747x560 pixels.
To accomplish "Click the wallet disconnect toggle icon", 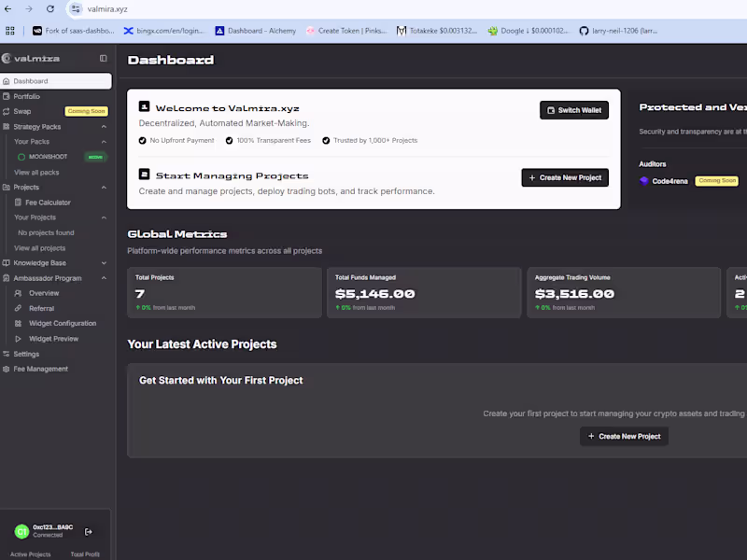I will click(89, 531).
